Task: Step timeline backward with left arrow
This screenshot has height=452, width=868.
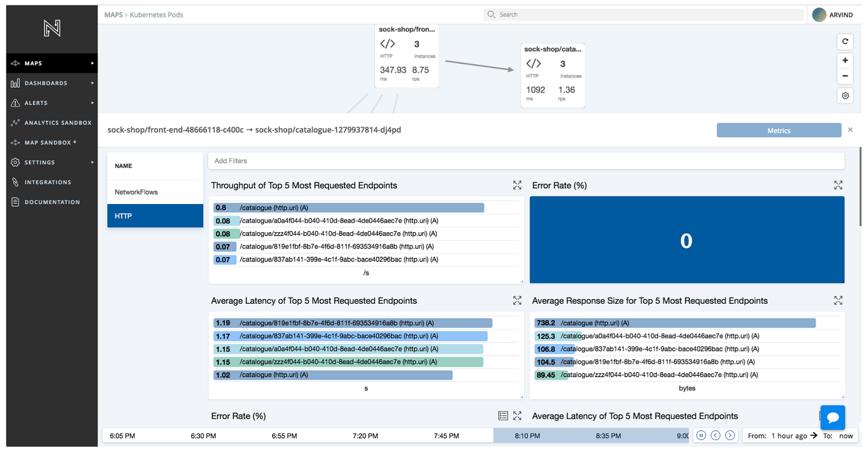Action: pyautogui.click(x=716, y=435)
